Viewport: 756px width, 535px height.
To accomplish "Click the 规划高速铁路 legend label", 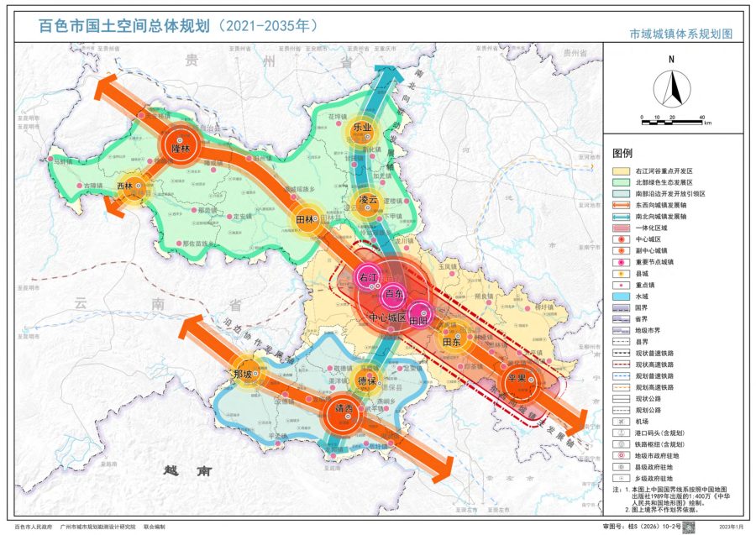I will [x=654, y=387].
